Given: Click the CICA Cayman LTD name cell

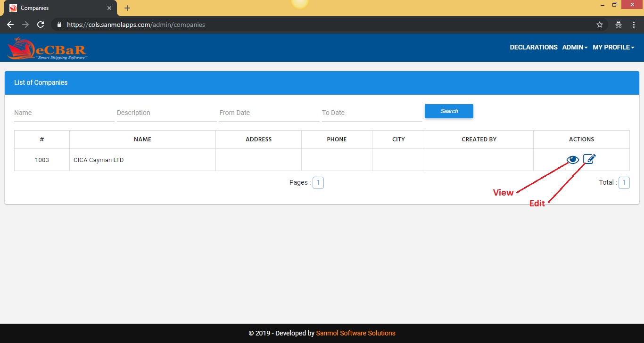Looking at the screenshot, I should point(142,160).
